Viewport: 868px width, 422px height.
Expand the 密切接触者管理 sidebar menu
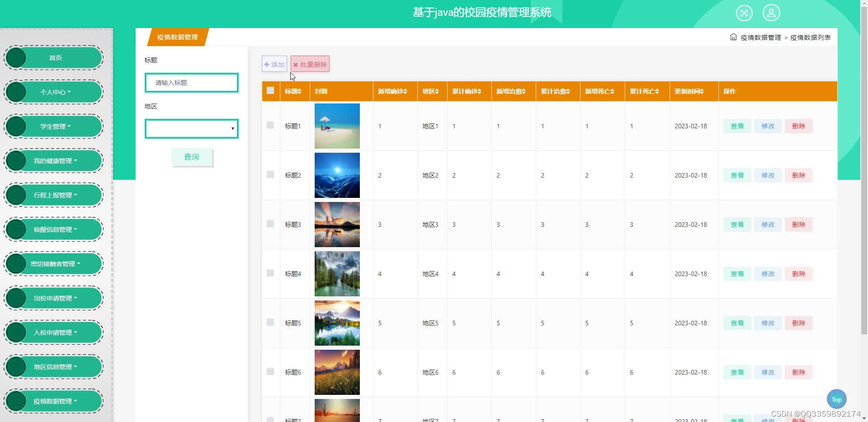(x=54, y=264)
